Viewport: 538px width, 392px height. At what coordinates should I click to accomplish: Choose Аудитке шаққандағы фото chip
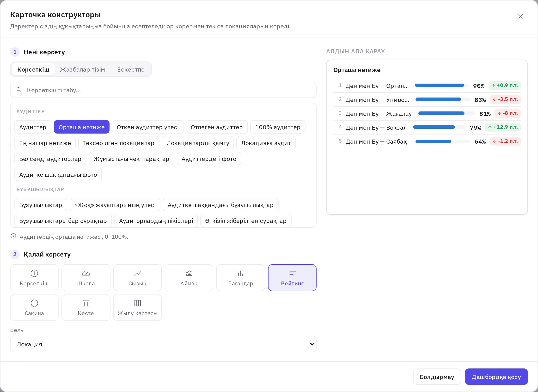(58, 175)
